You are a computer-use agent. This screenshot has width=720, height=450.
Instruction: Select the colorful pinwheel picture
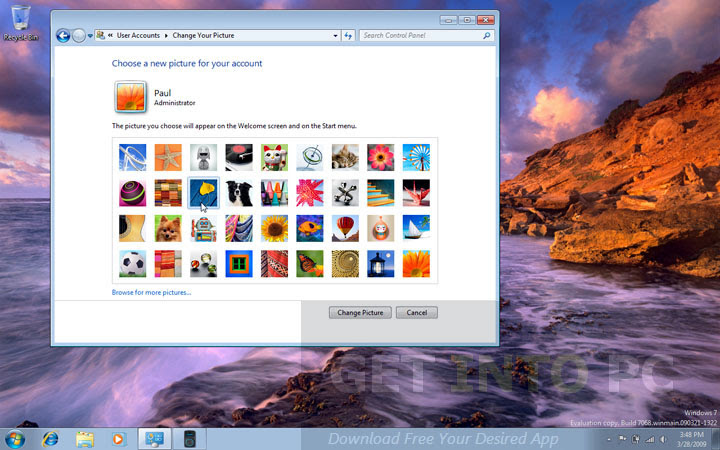416,158
